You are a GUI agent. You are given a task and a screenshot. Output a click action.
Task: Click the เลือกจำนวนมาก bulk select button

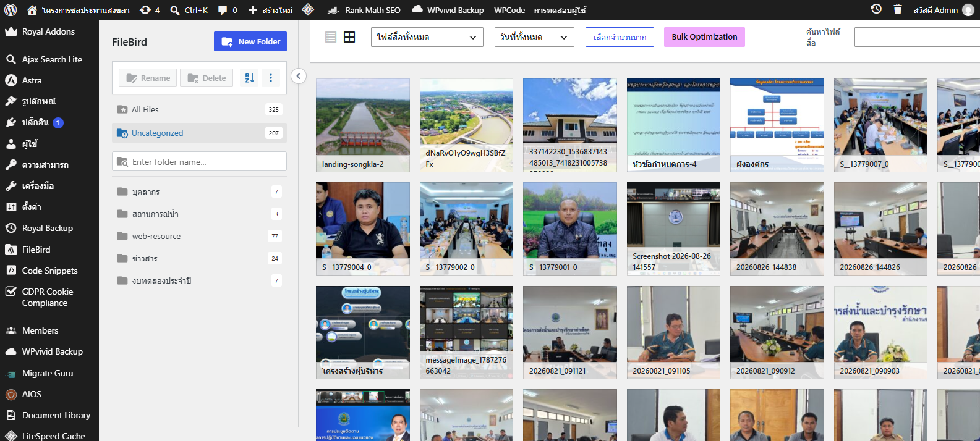[620, 37]
